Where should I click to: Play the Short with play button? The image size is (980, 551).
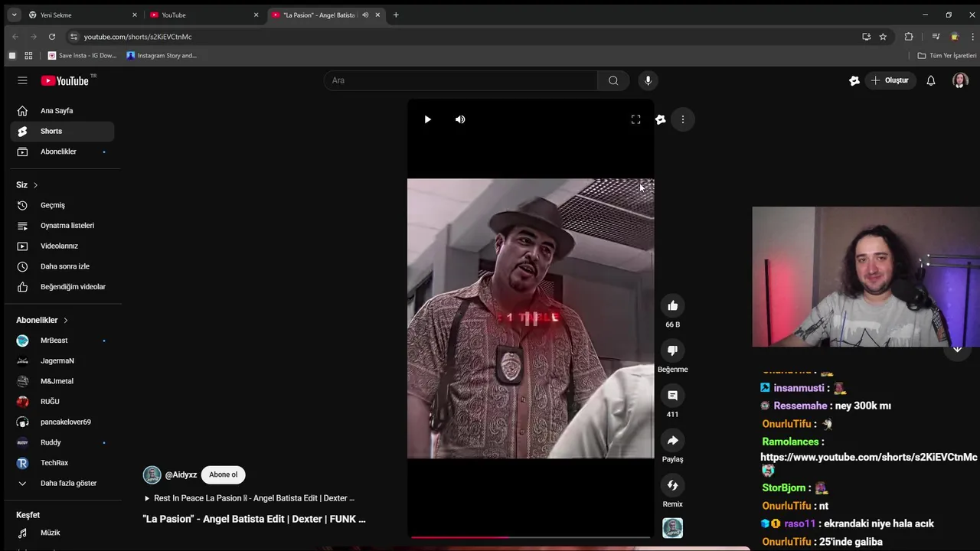tap(427, 119)
